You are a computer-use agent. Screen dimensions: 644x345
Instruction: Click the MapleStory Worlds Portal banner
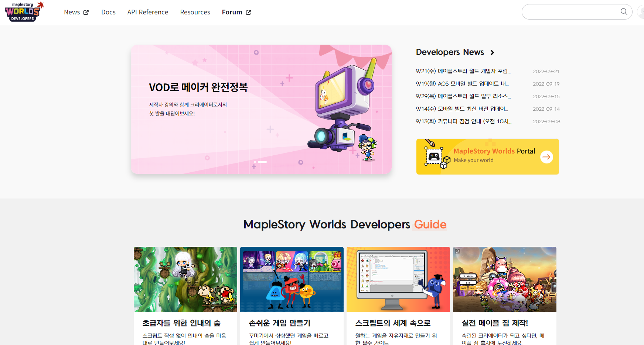[x=488, y=156]
